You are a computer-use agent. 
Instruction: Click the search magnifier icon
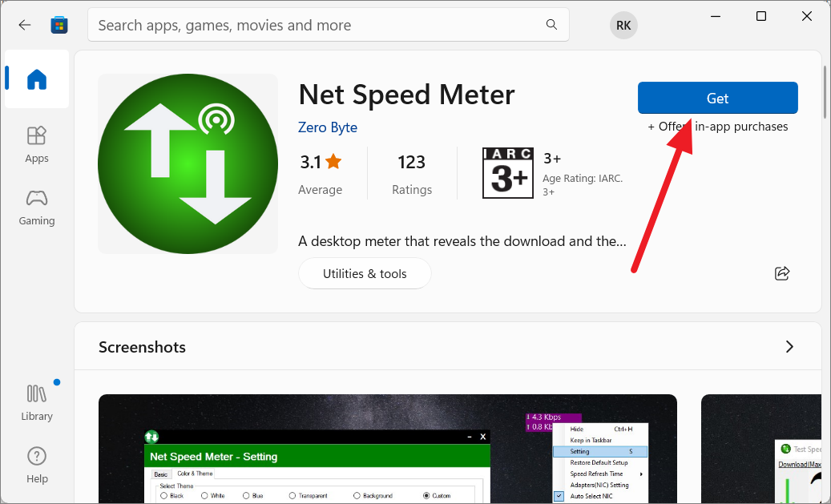click(x=551, y=24)
